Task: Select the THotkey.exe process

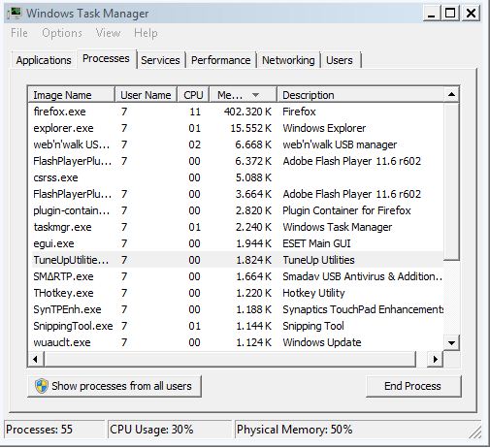Action: pyautogui.click(x=236, y=293)
